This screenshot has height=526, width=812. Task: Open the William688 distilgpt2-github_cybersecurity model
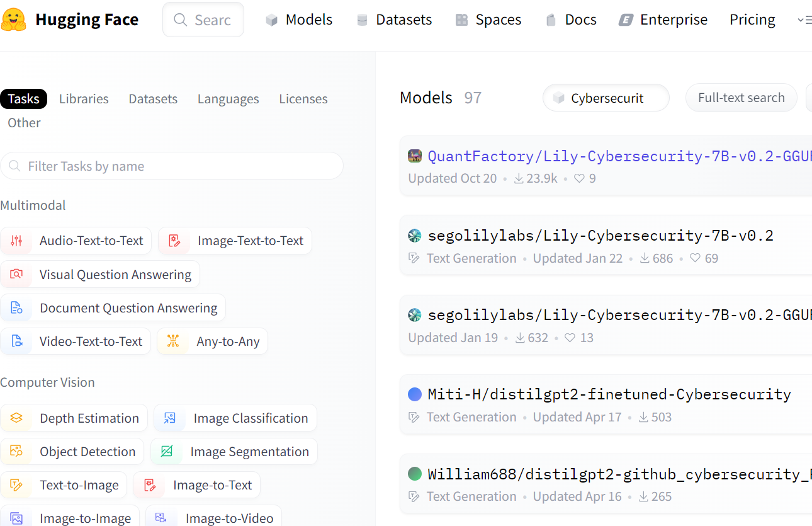point(619,474)
